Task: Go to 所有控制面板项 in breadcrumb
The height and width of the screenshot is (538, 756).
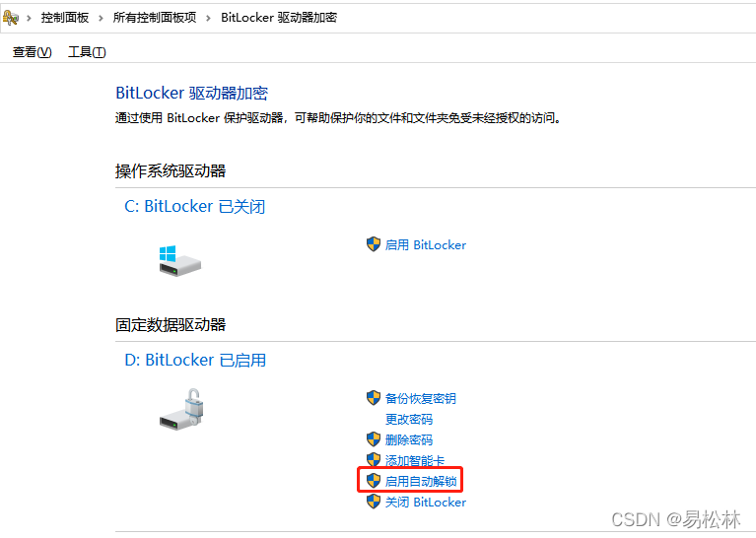Action: click(x=155, y=18)
